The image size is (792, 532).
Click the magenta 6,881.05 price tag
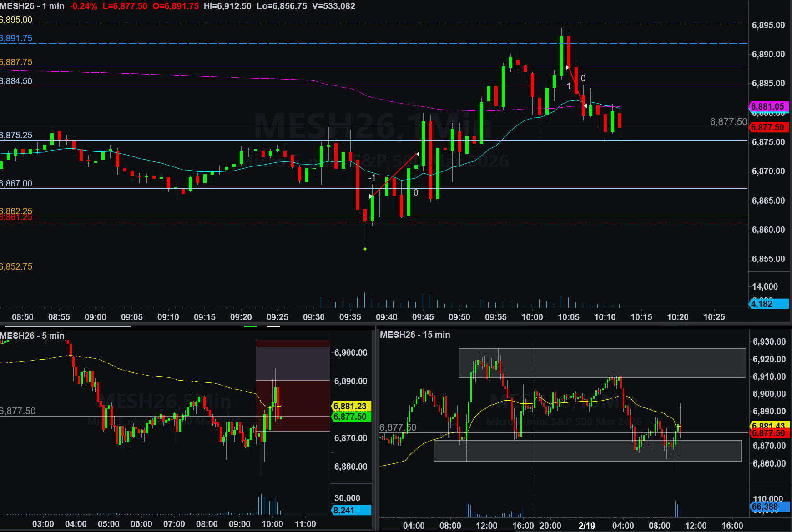(x=768, y=107)
